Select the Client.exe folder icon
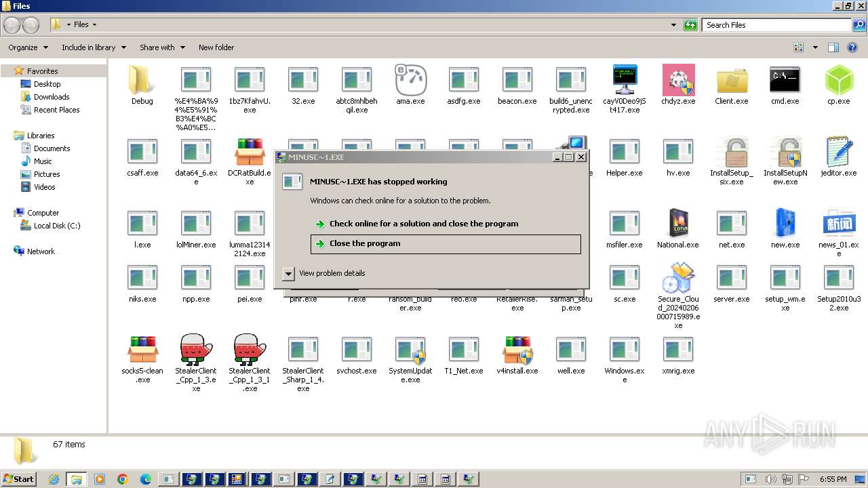868x488 pixels. [x=732, y=80]
